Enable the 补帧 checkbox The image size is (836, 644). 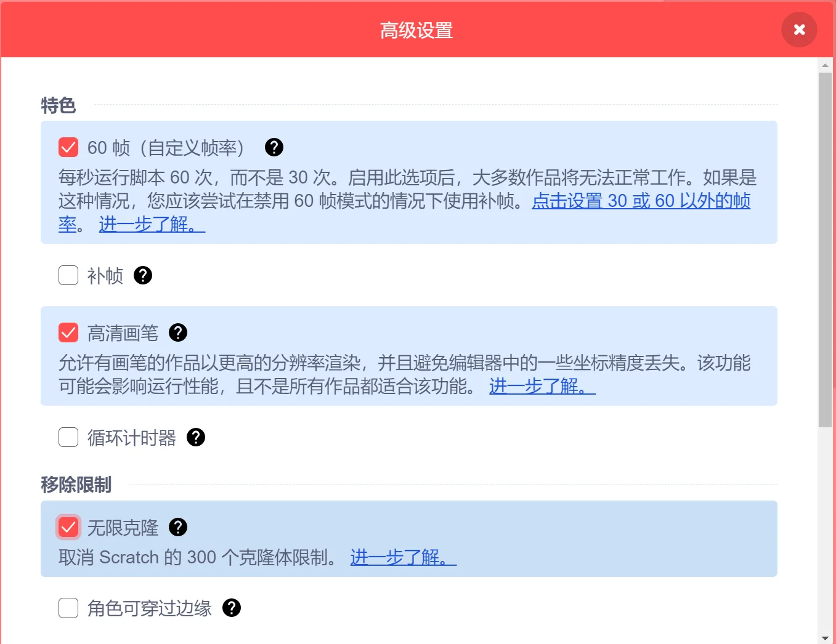click(68, 275)
